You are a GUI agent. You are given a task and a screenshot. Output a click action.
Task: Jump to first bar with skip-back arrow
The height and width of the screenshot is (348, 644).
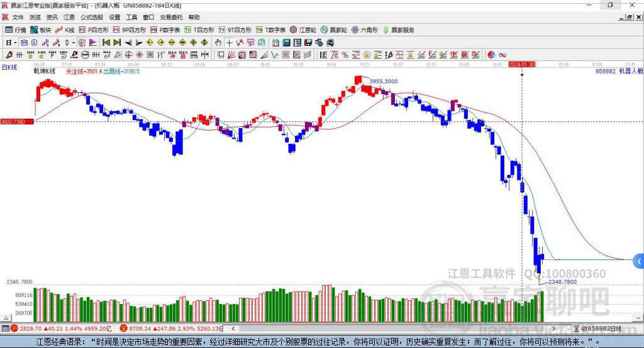click(x=106, y=43)
